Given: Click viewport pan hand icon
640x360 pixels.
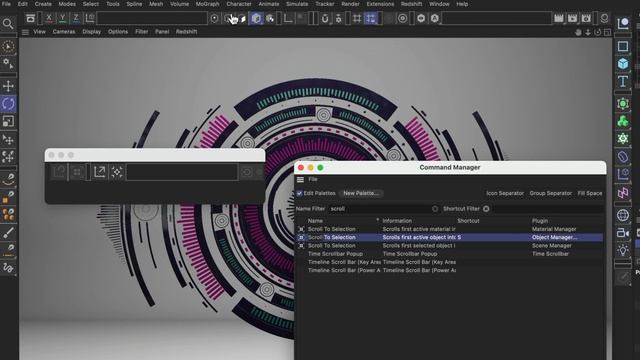Looking at the screenshot, I should pos(578,32).
